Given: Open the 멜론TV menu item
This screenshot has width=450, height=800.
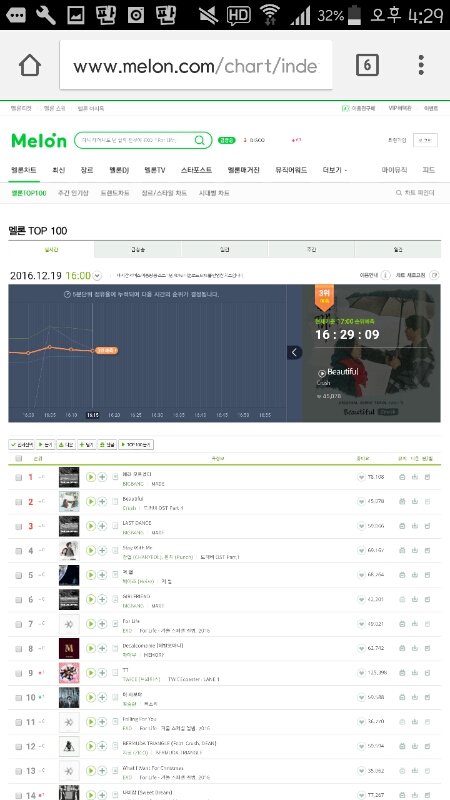Looking at the screenshot, I should (x=155, y=170).
